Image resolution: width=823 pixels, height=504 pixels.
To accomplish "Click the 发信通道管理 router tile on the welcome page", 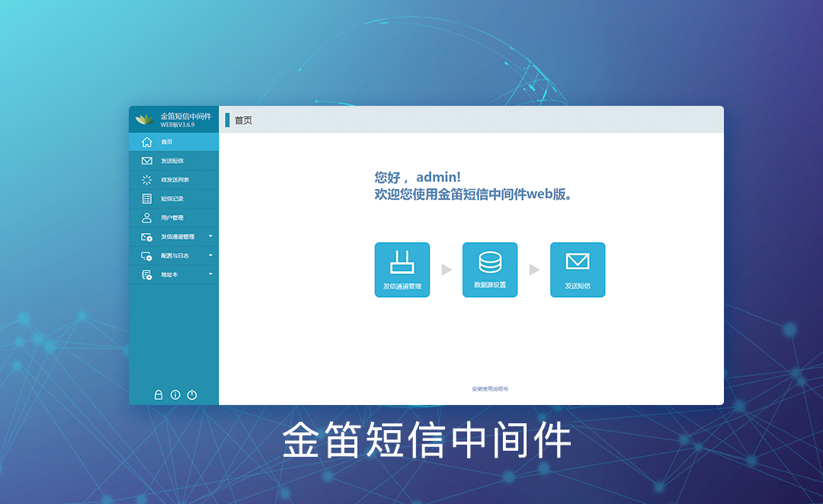I will click(402, 270).
